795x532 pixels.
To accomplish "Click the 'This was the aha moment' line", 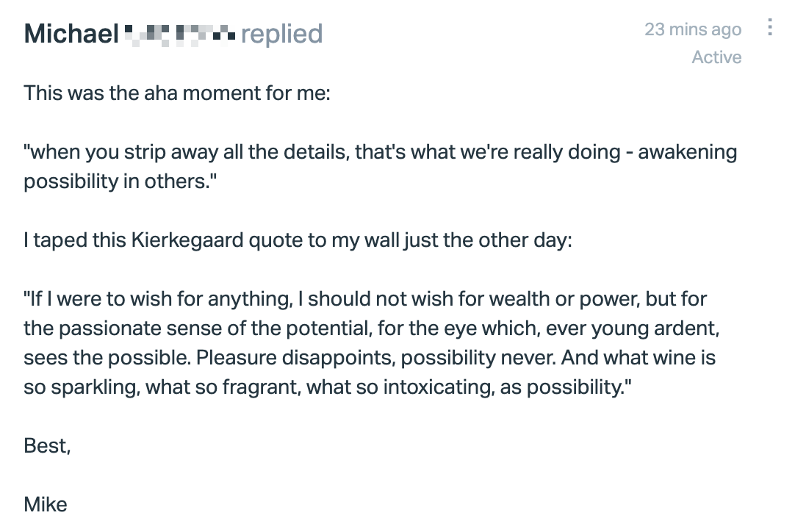I will click(x=177, y=93).
